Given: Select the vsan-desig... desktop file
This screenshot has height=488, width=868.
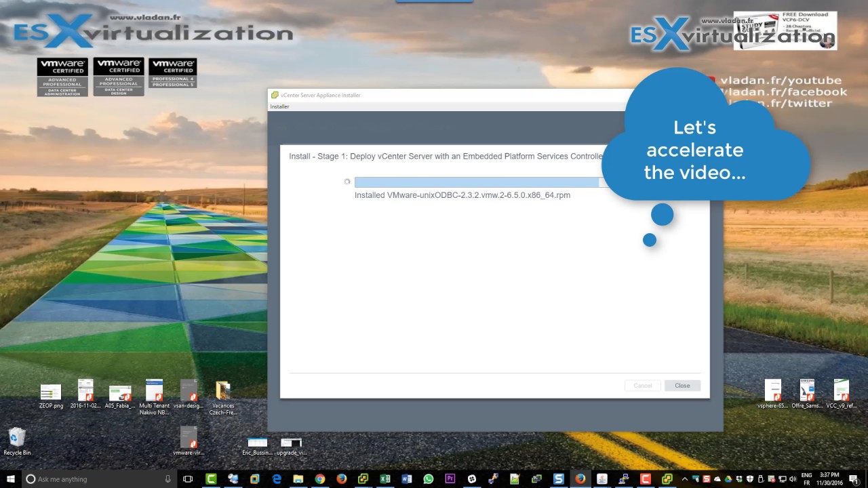Looking at the screenshot, I should click(x=189, y=394).
